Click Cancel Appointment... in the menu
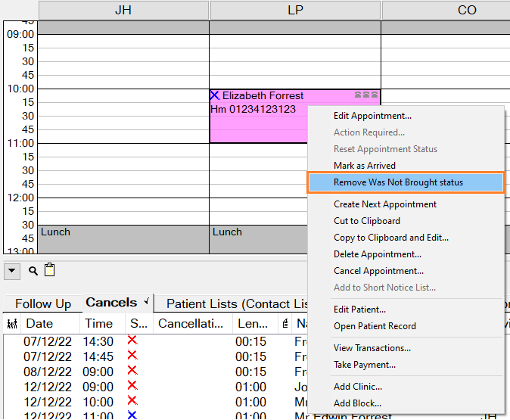510x420 pixels. coord(378,271)
